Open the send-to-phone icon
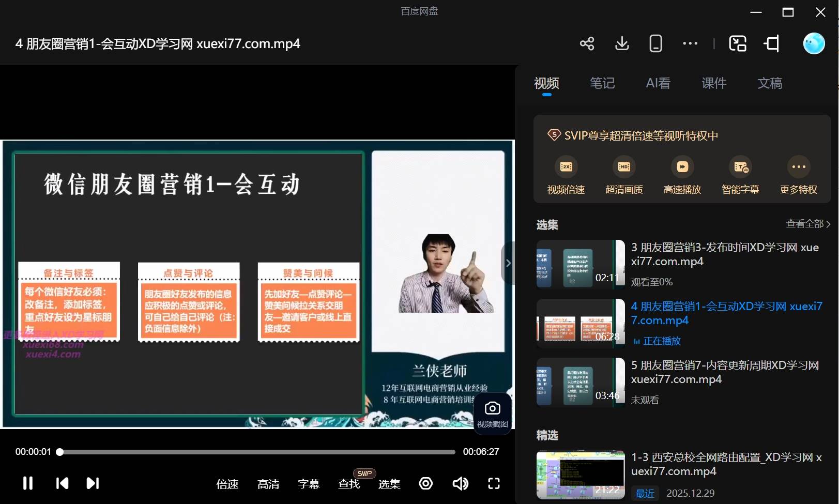Image resolution: width=839 pixels, height=504 pixels. pos(655,43)
